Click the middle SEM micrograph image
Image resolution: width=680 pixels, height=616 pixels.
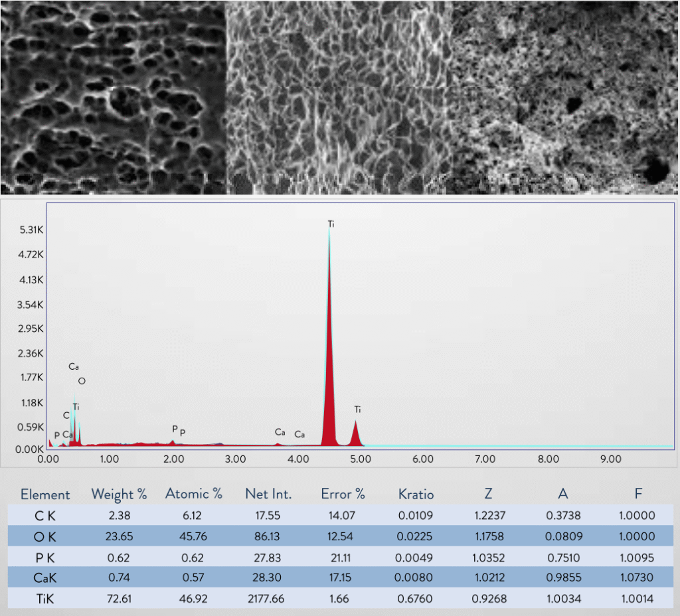(339, 97)
